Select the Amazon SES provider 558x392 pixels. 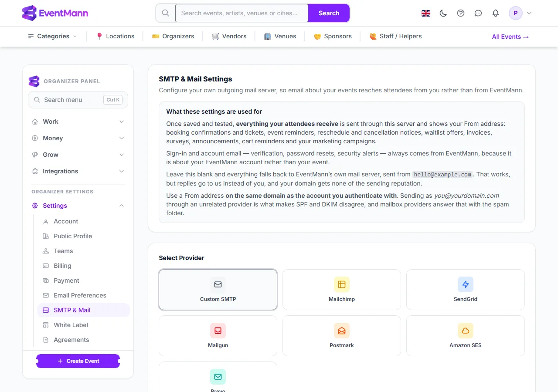tap(466, 336)
